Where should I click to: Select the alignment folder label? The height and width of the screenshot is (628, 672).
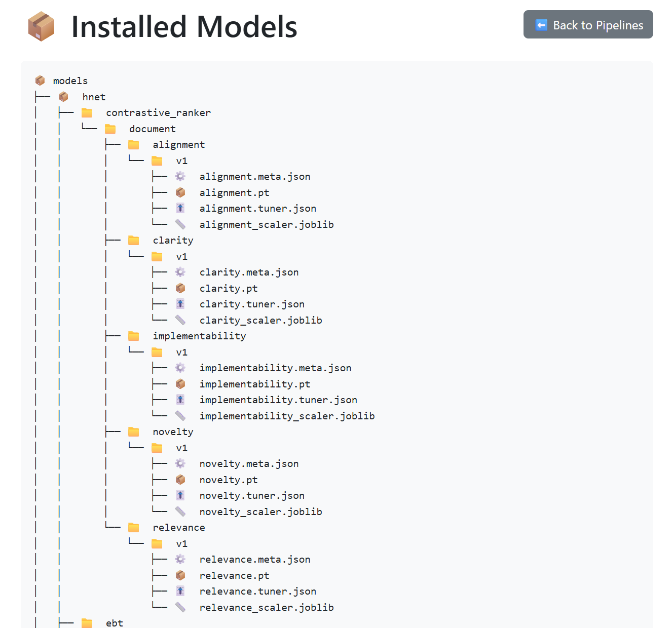coord(179,145)
